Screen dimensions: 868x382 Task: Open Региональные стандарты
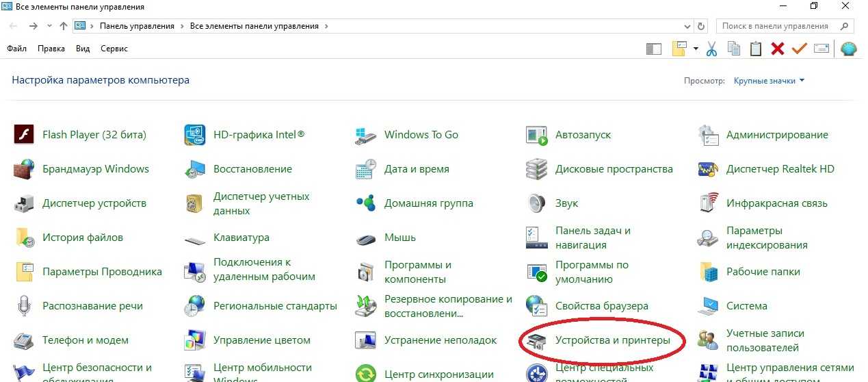point(261,306)
